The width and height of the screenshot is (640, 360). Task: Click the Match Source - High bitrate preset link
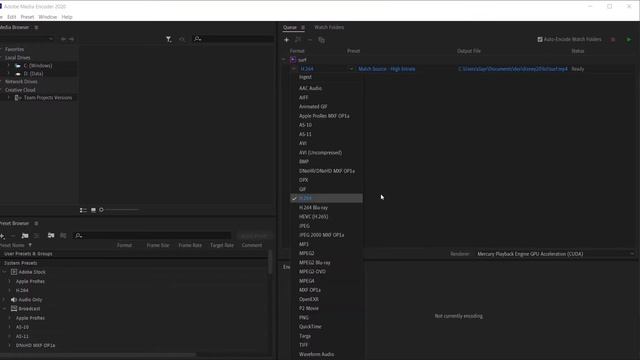coord(387,69)
